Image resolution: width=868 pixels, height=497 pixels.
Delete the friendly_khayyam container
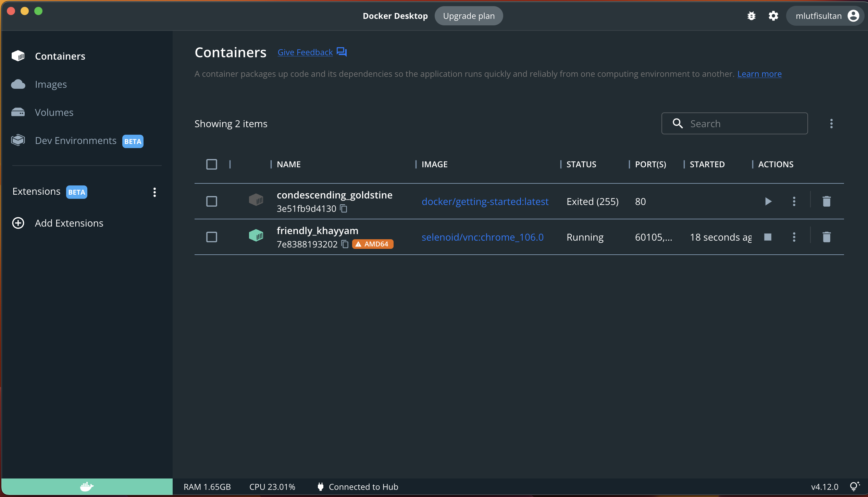point(826,237)
